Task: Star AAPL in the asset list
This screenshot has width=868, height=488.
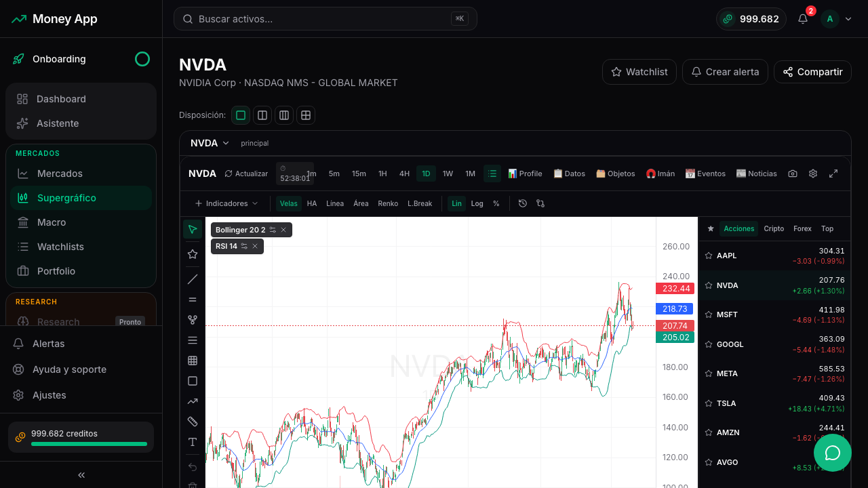Action: (709, 256)
